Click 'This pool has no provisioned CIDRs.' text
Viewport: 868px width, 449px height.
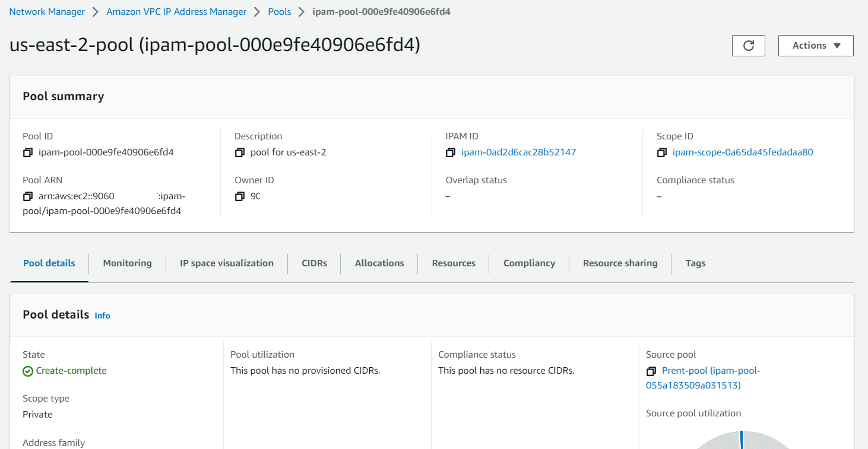[x=305, y=371]
